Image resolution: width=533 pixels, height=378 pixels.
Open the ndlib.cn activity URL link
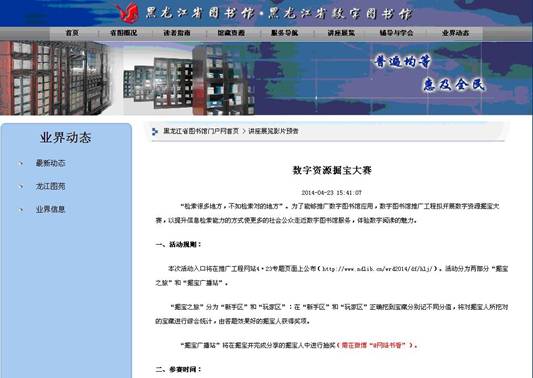(378, 269)
